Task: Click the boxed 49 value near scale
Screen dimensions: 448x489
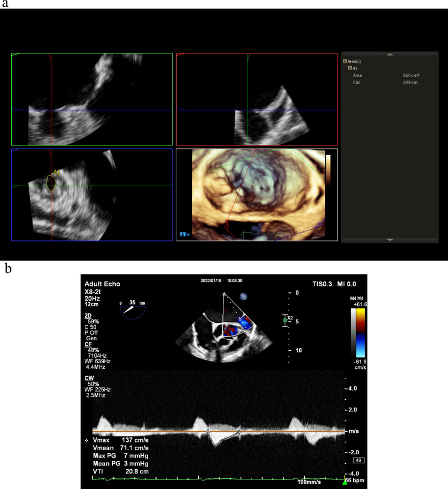Action: click(x=359, y=460)
